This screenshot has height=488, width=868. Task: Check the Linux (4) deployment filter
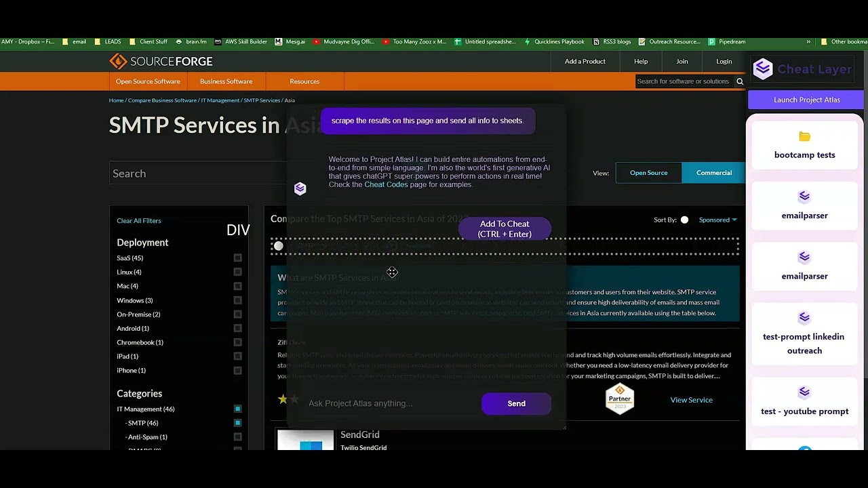237,272
